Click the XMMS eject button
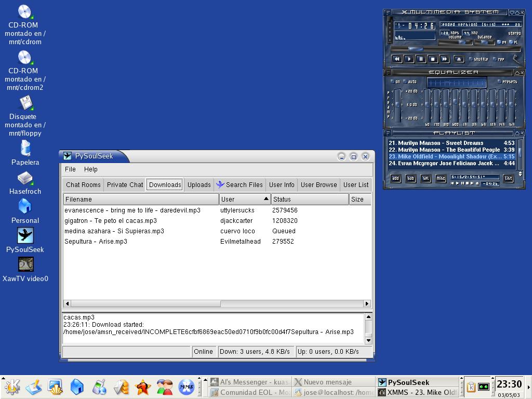Screen dimensions: 532x399 [459, 59]
